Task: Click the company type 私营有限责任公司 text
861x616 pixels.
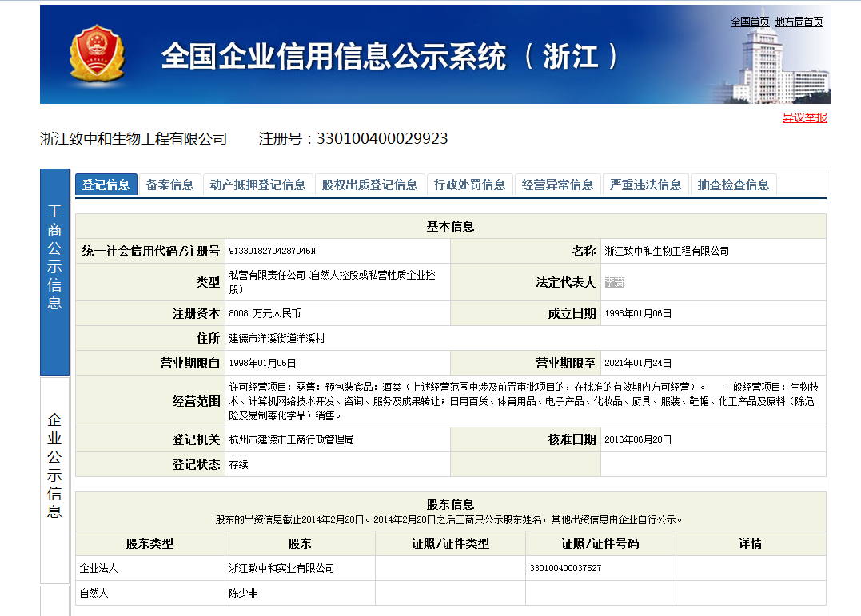Action: (333, 282)
